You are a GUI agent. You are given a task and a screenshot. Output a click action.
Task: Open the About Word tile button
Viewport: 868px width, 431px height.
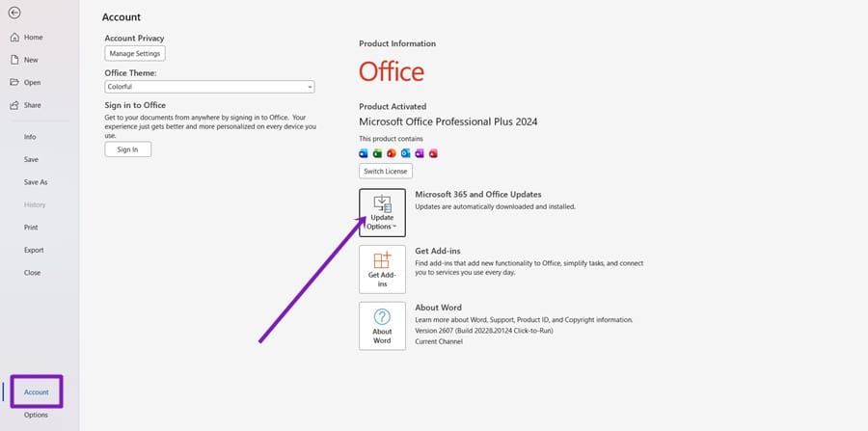[x=382, y=326]
